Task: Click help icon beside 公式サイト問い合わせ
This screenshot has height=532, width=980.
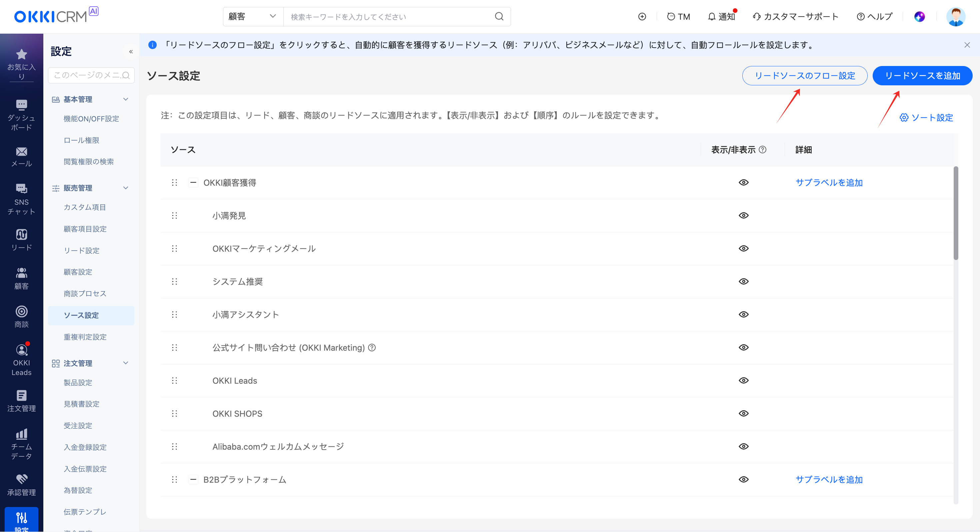Action: coord(372,347)
